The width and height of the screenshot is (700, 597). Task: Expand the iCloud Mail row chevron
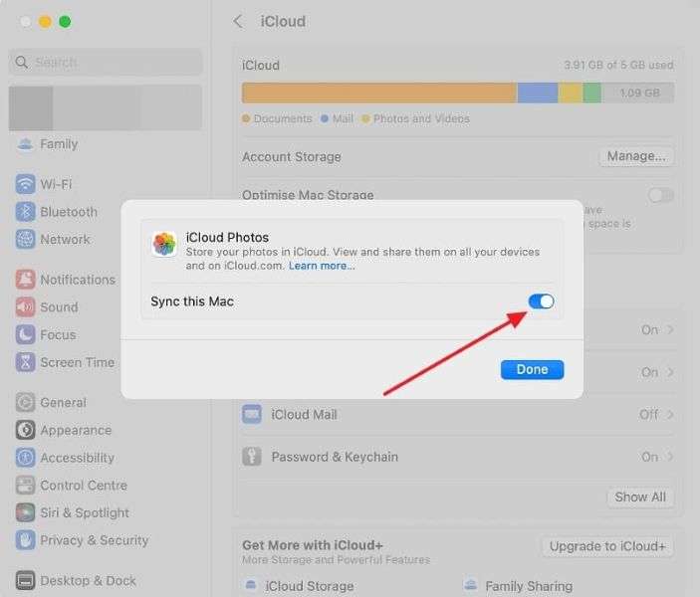pos(670,415)
